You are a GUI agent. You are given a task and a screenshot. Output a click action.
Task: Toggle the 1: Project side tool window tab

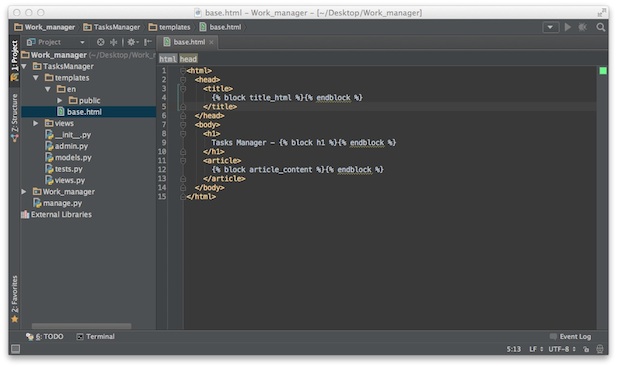click(15, 60)
